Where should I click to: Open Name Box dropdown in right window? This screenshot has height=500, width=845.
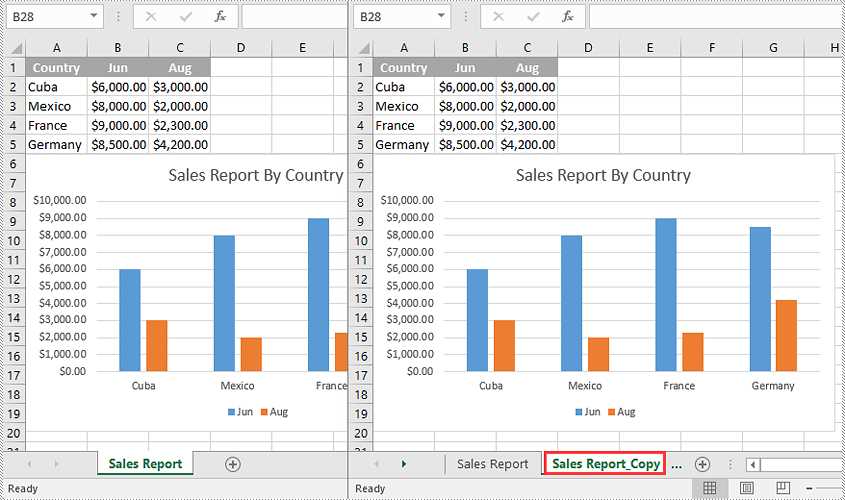coord(441,16)
